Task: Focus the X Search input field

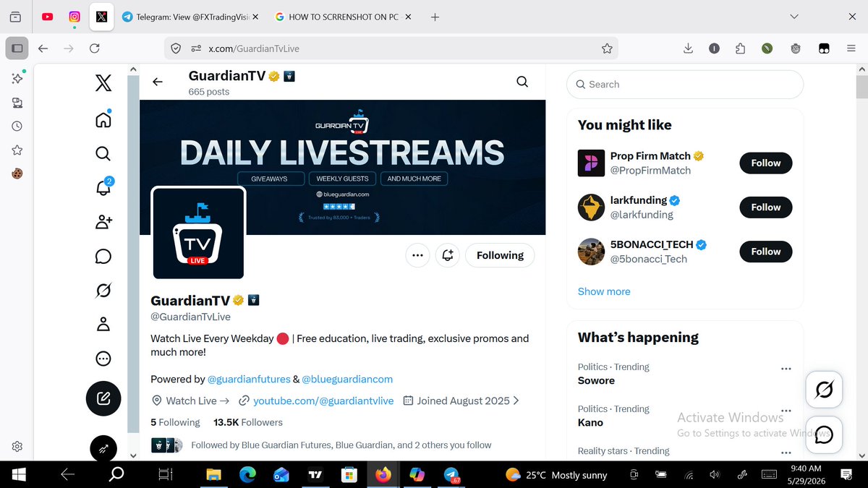Action: [x=685, y=84]
